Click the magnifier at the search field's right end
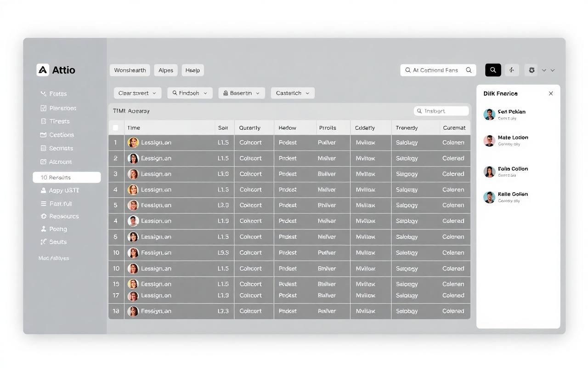588x368 pixels. pyautogui.click(x=469, y=70)
